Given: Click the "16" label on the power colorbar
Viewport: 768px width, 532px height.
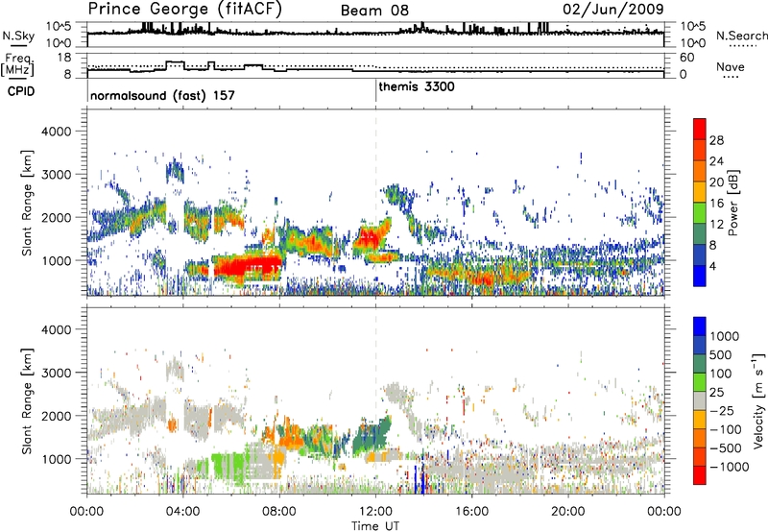Looking at the screenshot, I should [x=716, y=204].
